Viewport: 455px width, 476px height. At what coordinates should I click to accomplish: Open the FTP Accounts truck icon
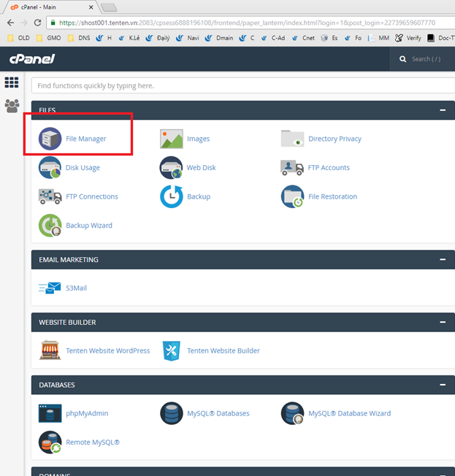[x=292, y=168]
